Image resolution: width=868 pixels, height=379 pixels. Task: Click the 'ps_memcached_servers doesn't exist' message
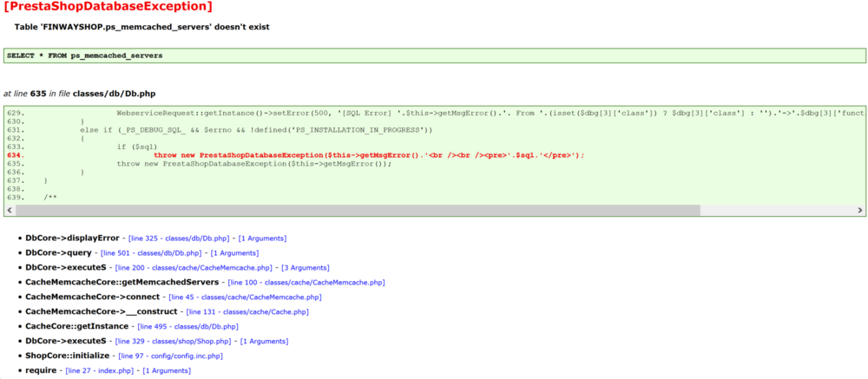click(141, 27)
